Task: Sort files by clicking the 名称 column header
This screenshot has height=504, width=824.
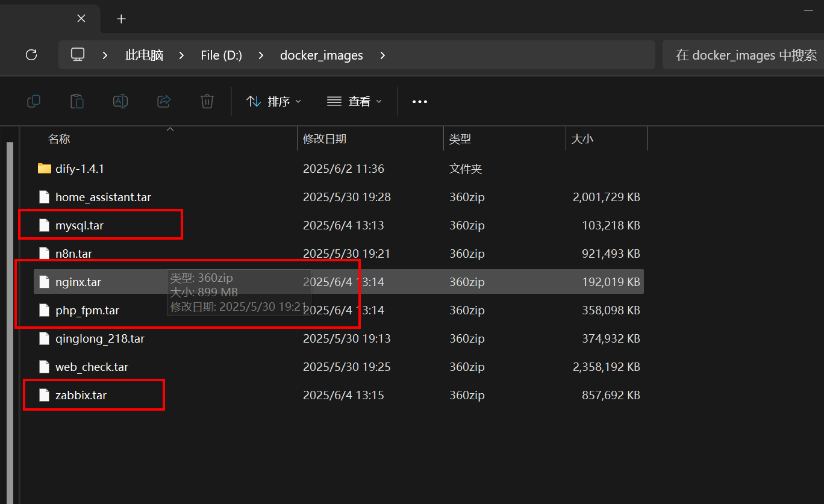Action: click(x=59, y=138)
